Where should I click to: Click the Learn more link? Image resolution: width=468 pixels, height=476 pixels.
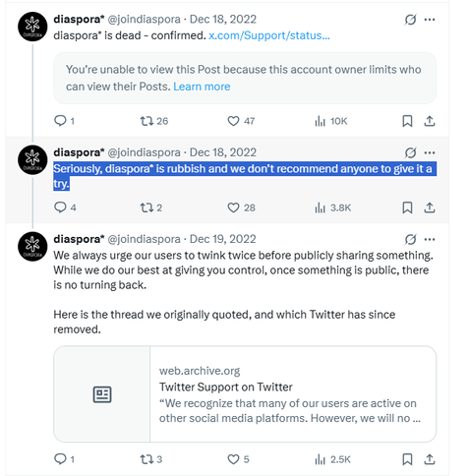pos(202,87)
